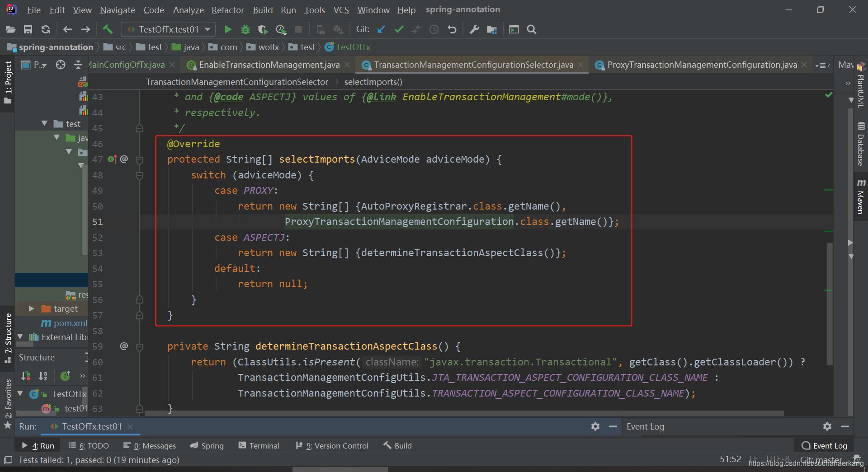Click the Open folder toolbar icon

(x=11, y=29)
